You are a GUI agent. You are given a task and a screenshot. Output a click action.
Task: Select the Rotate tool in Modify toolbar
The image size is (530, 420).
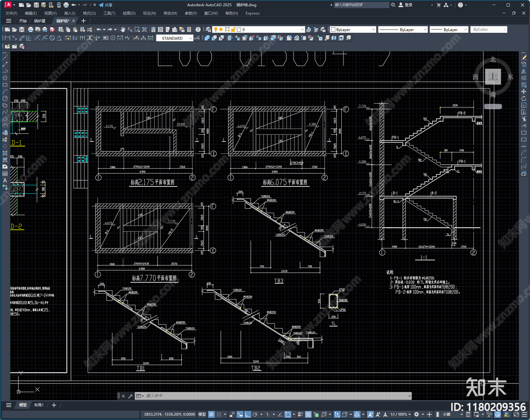click(524, 98)
